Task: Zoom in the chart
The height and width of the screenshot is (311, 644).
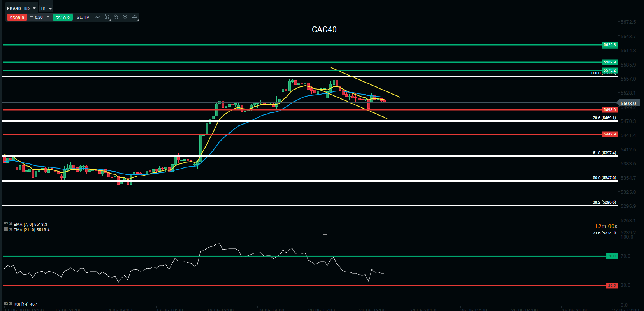Action: click(x=125, y=17)
